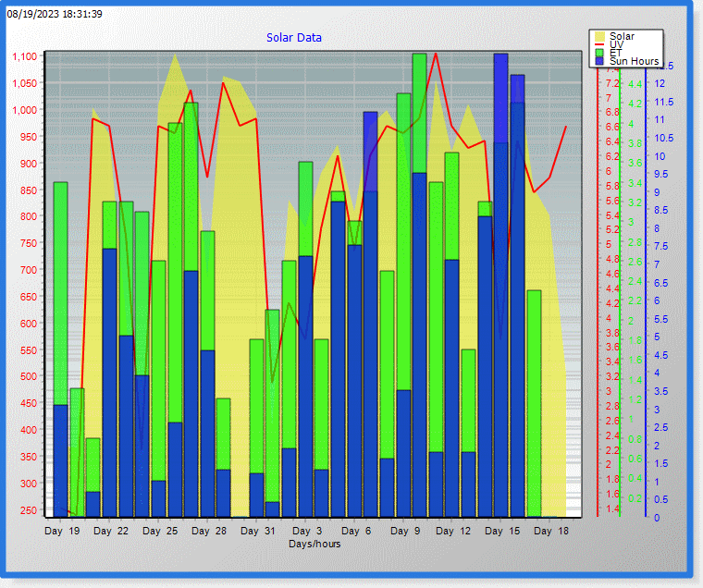Click 7.5 on the blue Sun Hours axis
Image resolution: width=703 pixels, height=588 pixels.
(x=661, y=246)
